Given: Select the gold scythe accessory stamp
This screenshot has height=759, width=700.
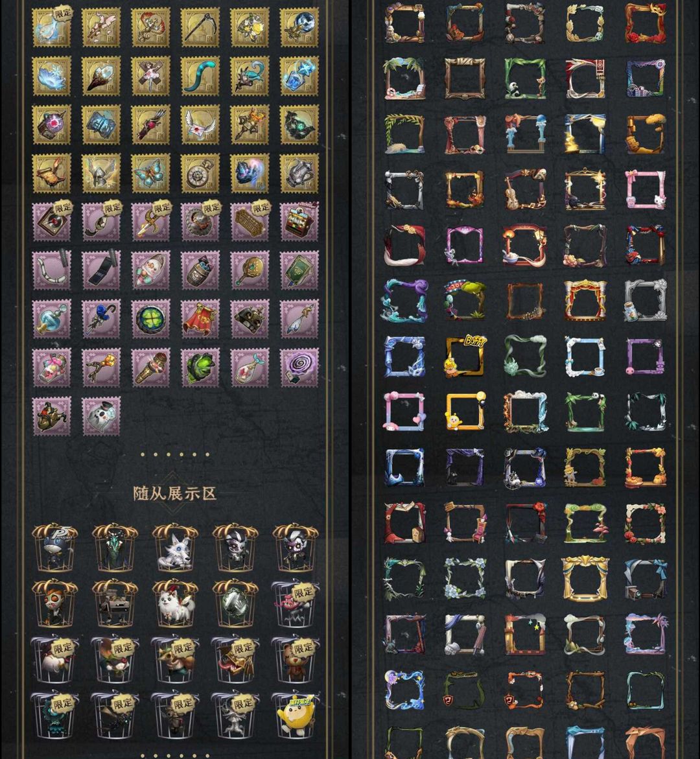Looking at the screenshot, I should (x=200, y=27).
